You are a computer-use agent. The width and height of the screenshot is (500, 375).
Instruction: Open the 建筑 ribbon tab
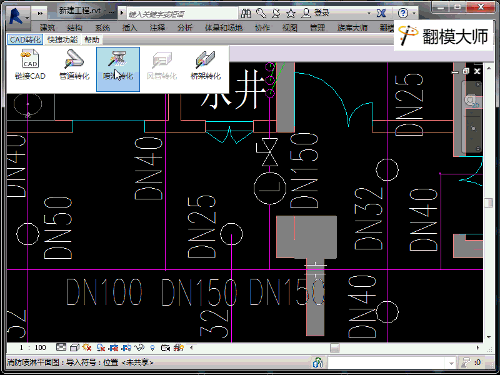pyautogui.click(x=47, y=27)
